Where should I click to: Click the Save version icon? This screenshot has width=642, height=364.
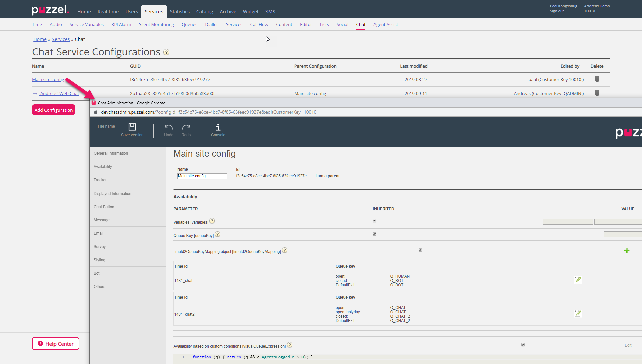132,127
